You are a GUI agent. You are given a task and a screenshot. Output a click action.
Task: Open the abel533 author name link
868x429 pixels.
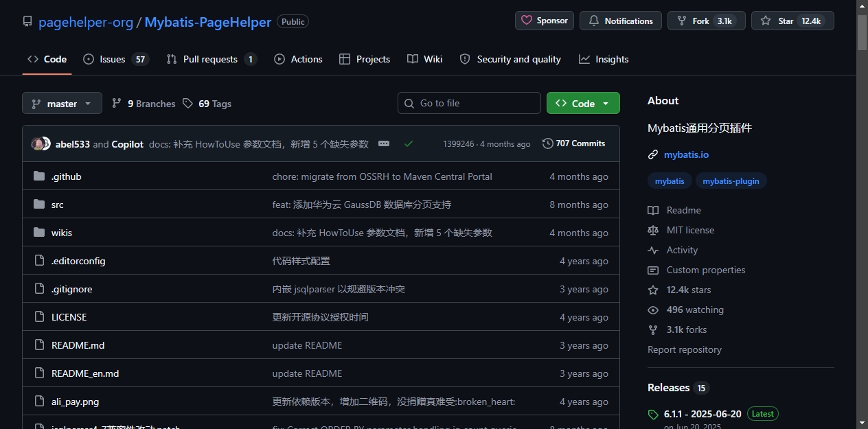(x=72, y=144)
